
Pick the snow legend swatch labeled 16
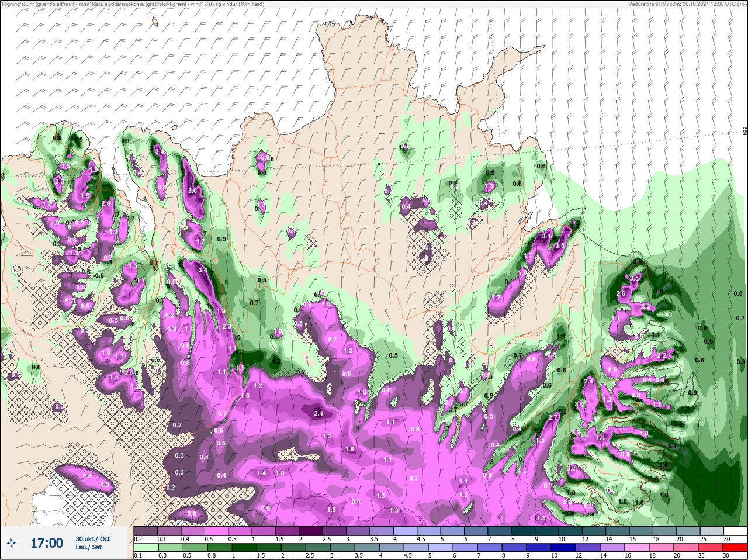pos(641,530)
